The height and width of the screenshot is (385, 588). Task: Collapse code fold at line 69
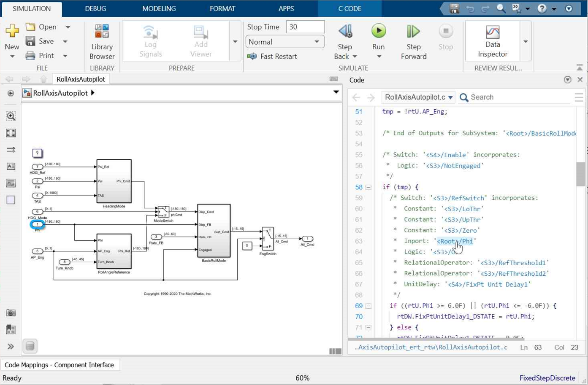tap(369, 306)
